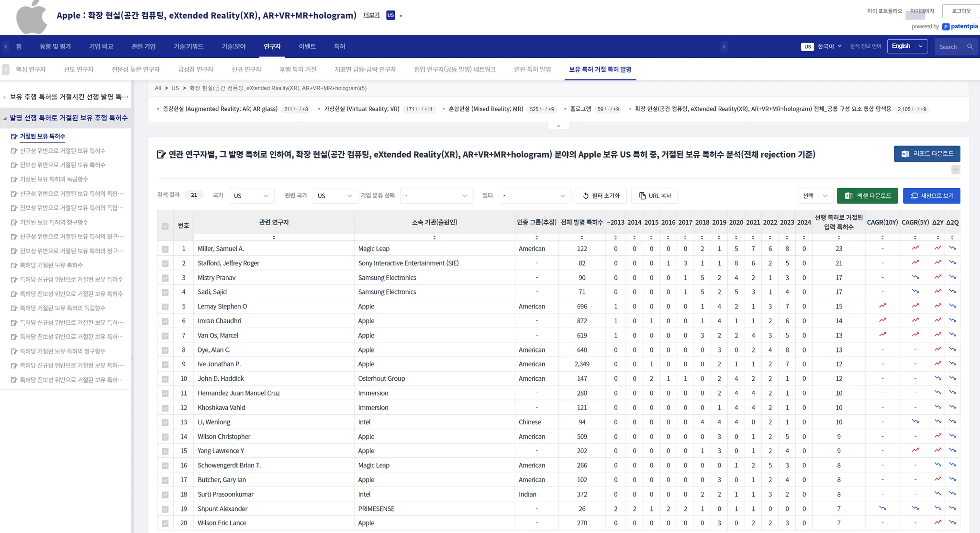Switch to 특허 menu tab

pyautogui.click(x=339, y=46)
